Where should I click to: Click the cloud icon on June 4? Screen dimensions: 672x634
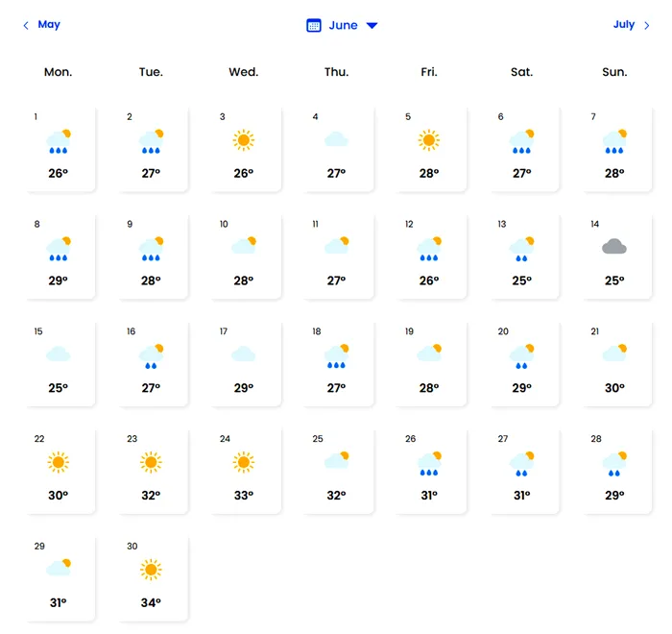pos(336,140)
